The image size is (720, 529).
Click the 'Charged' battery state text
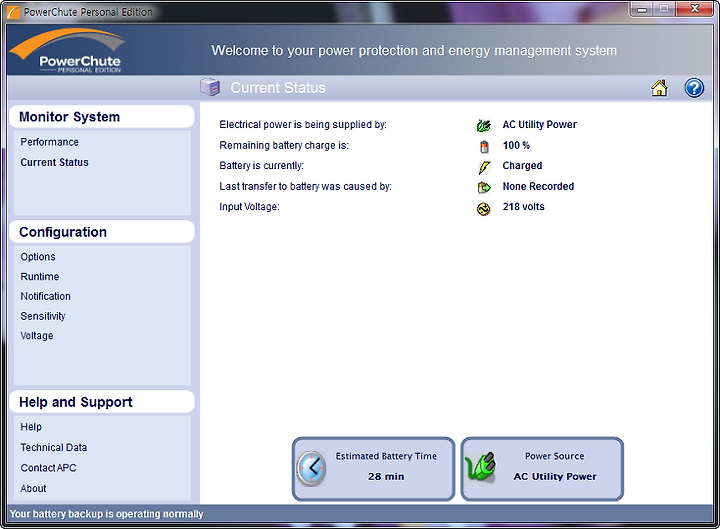click(x=522, y=165)
